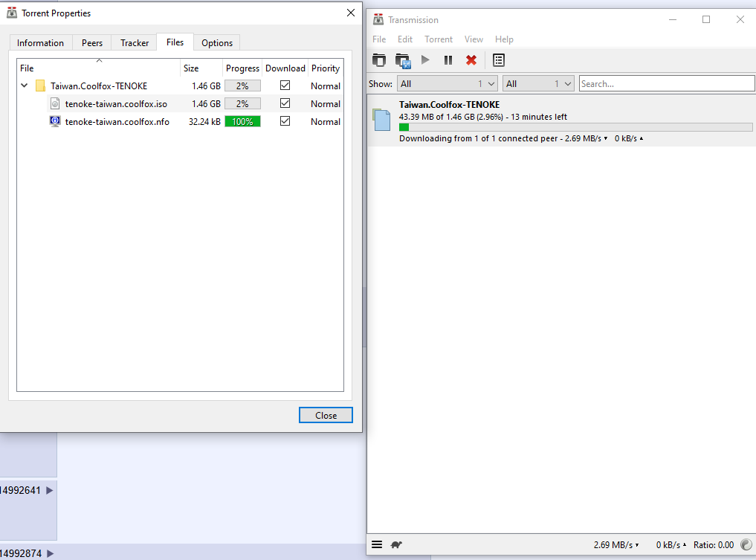Sort by the Priority column header
The height and width of the screenshot is (560, 756).
[326, 68]
